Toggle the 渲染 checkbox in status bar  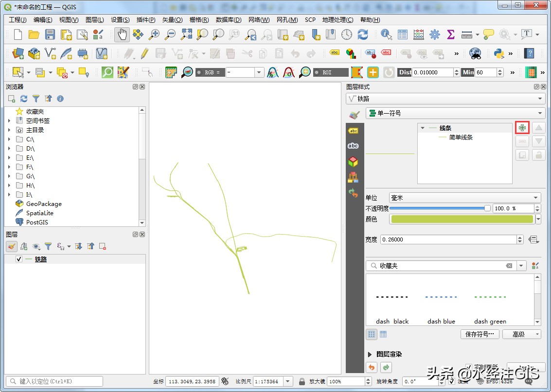452,381
